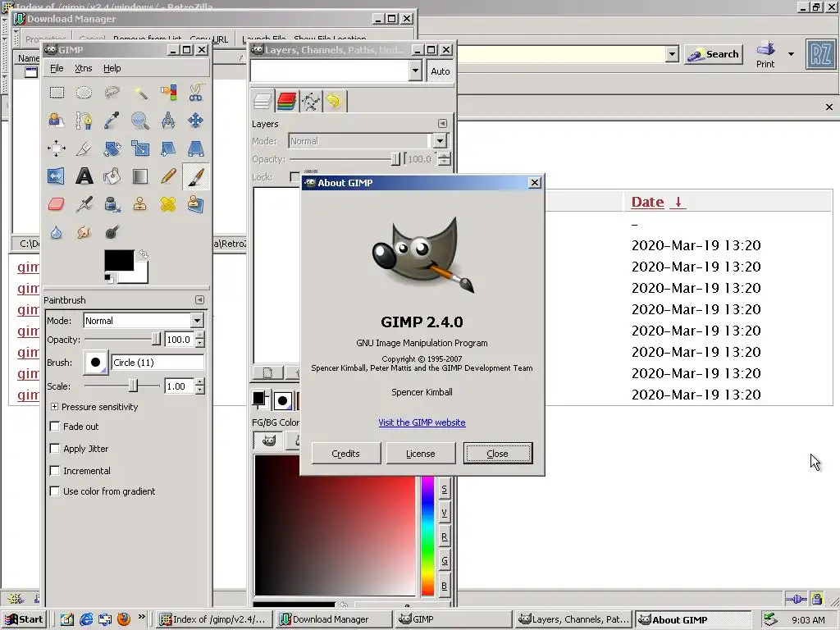Select the Rectangle Select tool

pos(57,93)
